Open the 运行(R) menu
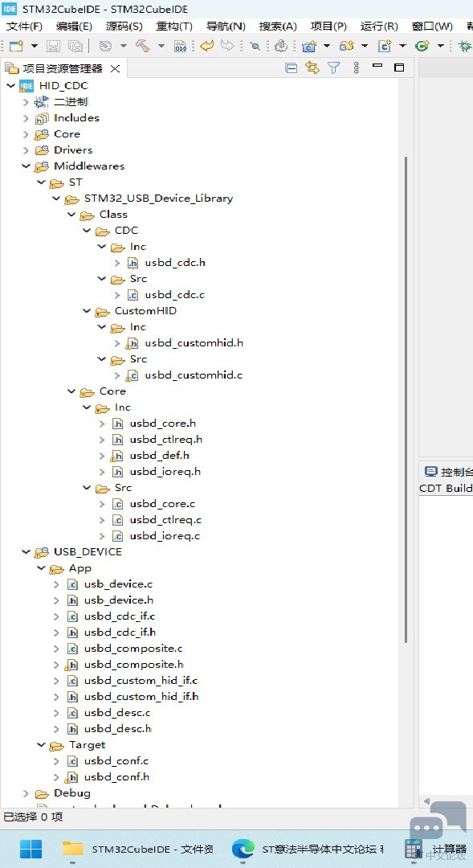The width and height of the screenshot is (473, 868). click(379, 26)
